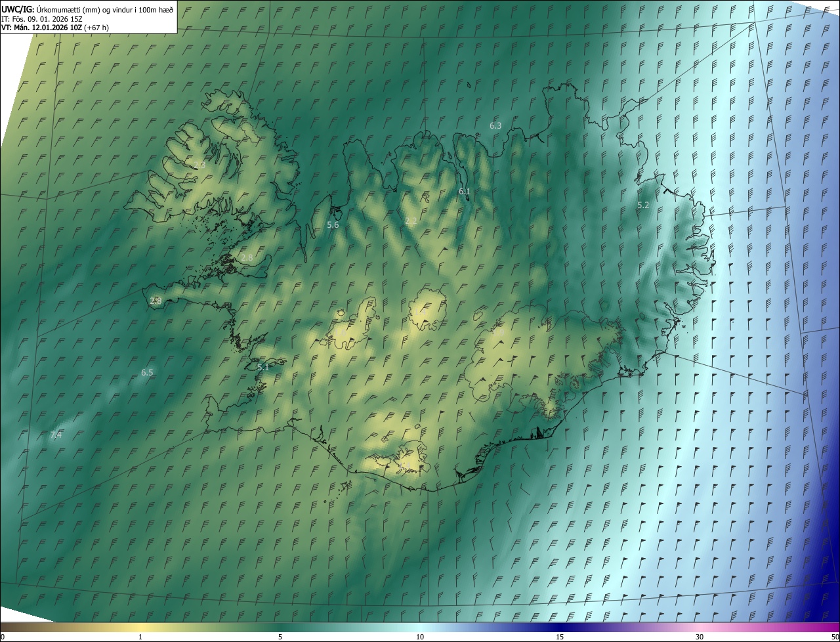Click the color scale tick labeled 1
The height and width of the screenshot is (642, 840).
140,637
